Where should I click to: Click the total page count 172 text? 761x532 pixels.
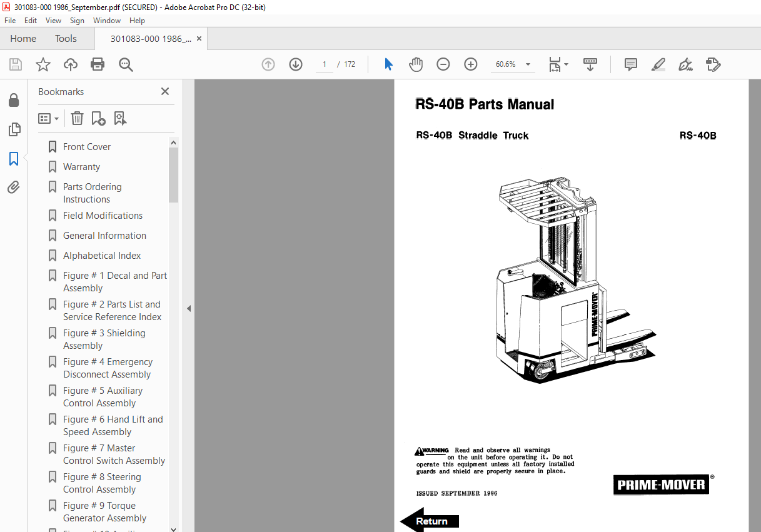pos(350,64)
